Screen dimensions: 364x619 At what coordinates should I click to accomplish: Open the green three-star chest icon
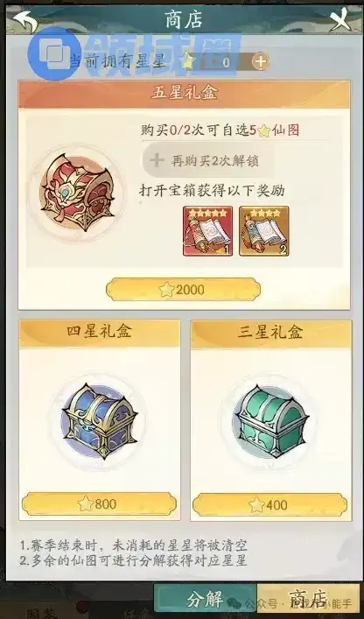(x=270, y=421)
